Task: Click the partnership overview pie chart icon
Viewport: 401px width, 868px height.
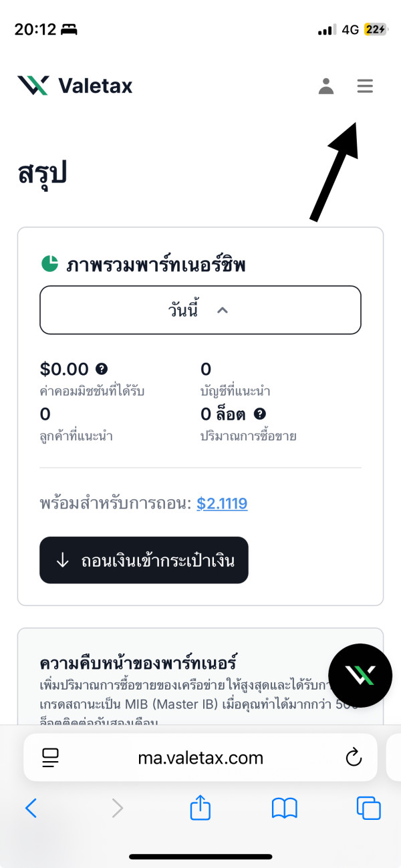Action: [x=50, y=264]
